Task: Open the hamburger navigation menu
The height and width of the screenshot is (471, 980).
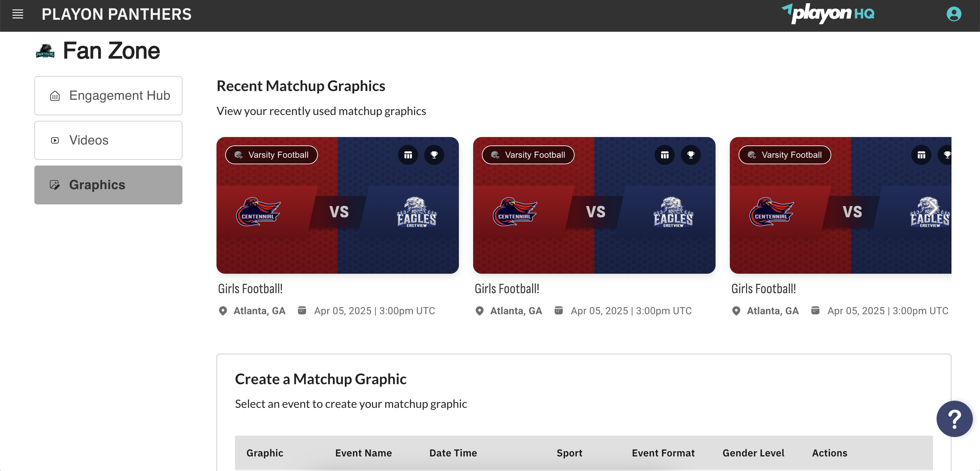Action: pos(18,14)
